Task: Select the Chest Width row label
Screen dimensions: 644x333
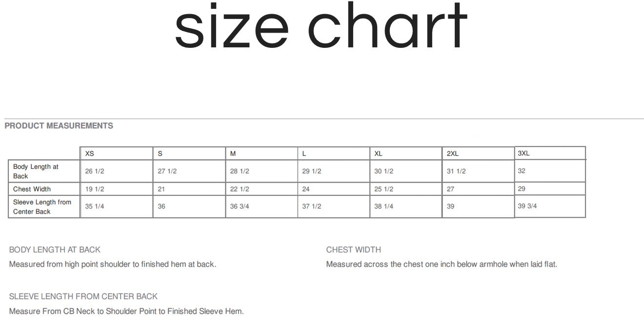Action: [44, 189]
